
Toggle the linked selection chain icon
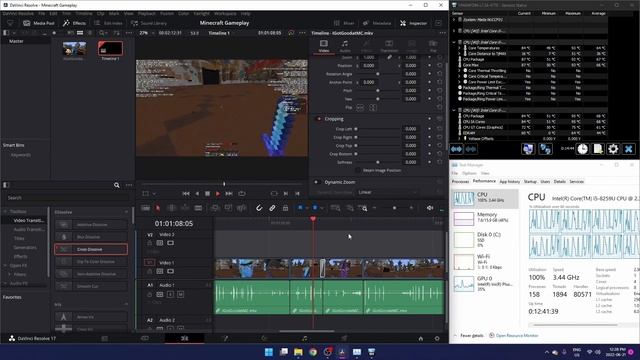pos(272,208)
